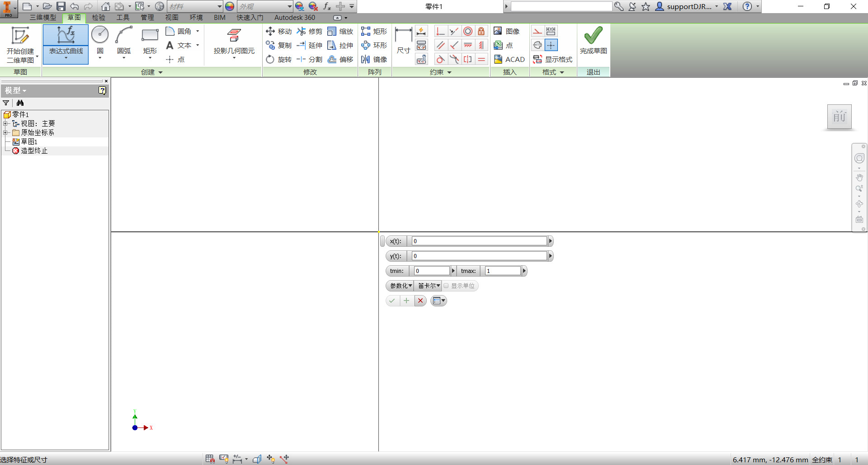
Task: Cancel the equation curve with red X
Action: click(x=420, y=301)
